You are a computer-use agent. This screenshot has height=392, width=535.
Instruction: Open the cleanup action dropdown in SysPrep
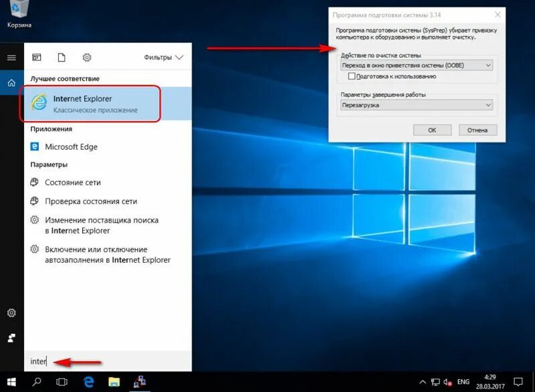pyautogui.click(x=417, y=65)
